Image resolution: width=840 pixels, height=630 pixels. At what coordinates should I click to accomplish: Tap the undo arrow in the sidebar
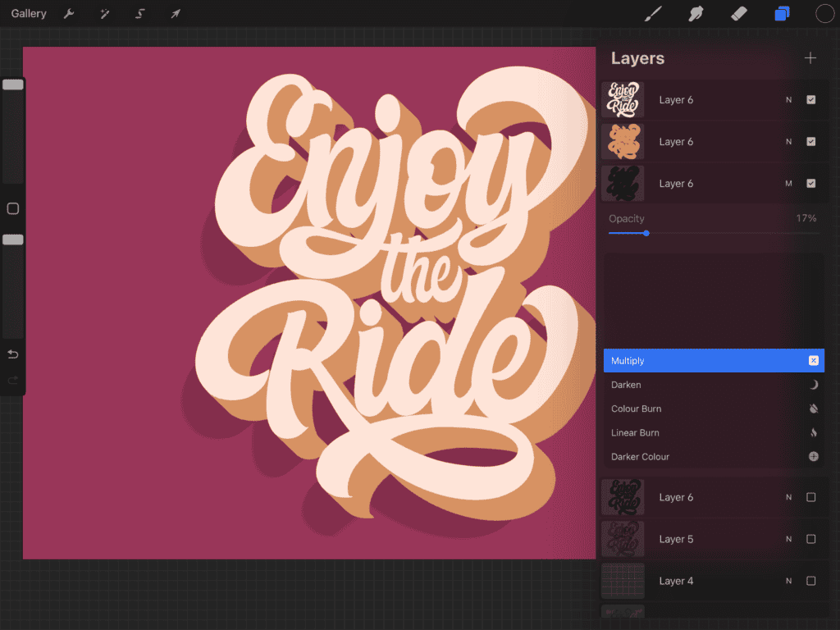[x=13, y=354]
